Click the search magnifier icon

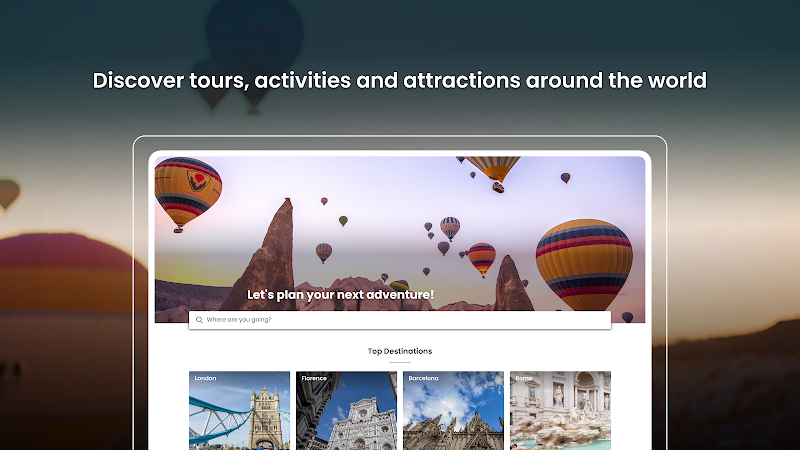point(199,320)
